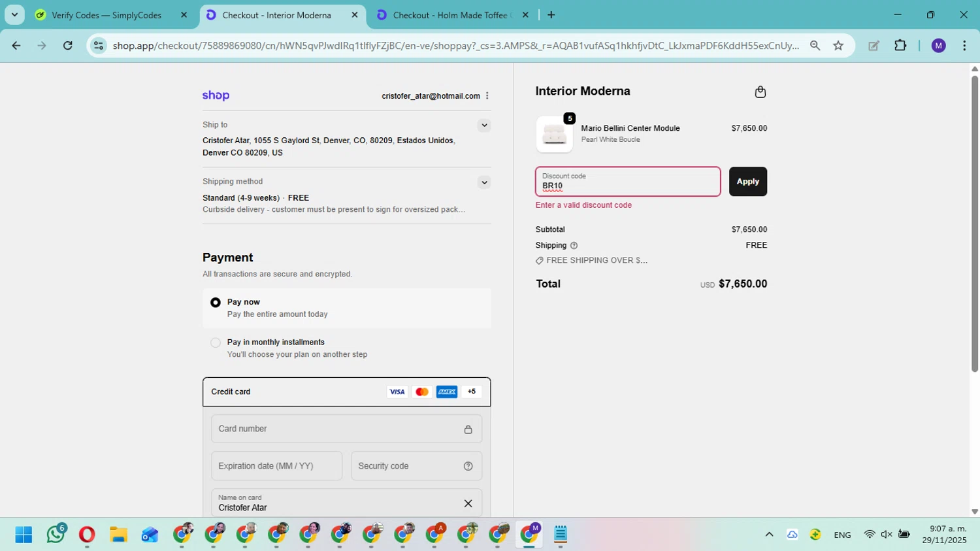Reload the checkout page

point(68,46)
